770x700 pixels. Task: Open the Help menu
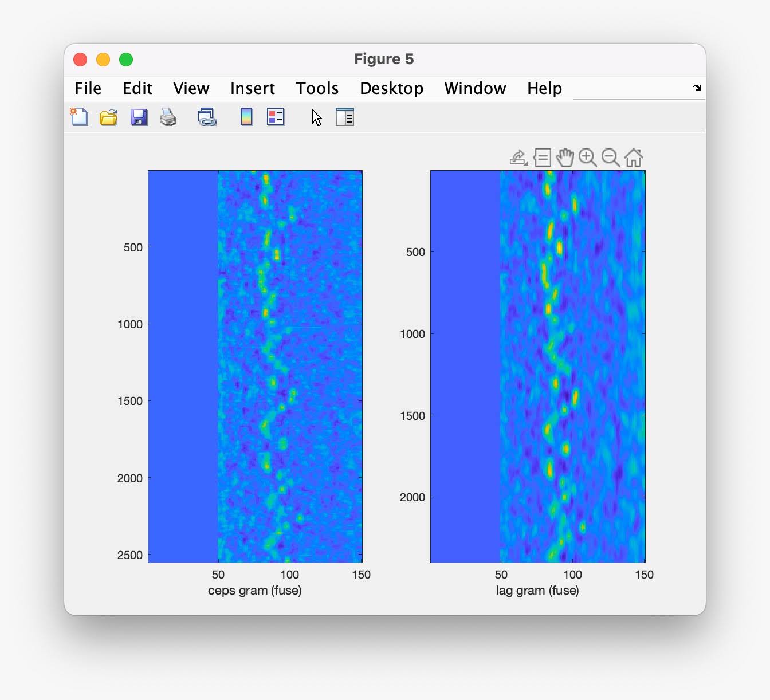[x=545, y=88]
